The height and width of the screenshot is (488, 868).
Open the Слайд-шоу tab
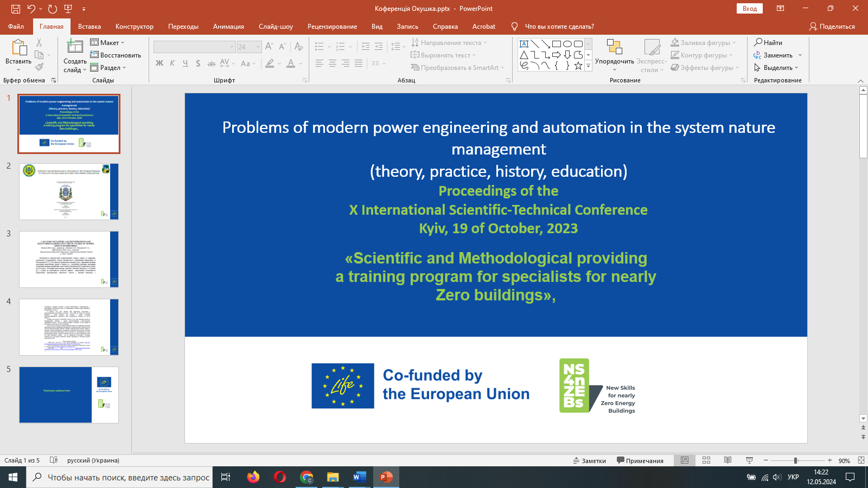[276, 27]
